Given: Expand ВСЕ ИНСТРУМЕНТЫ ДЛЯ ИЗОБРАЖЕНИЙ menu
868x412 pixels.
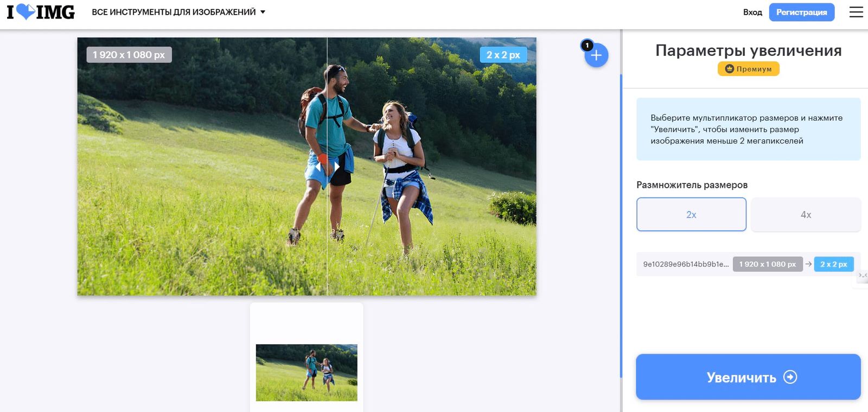Looking at the screenshot, I should point(174,12).
